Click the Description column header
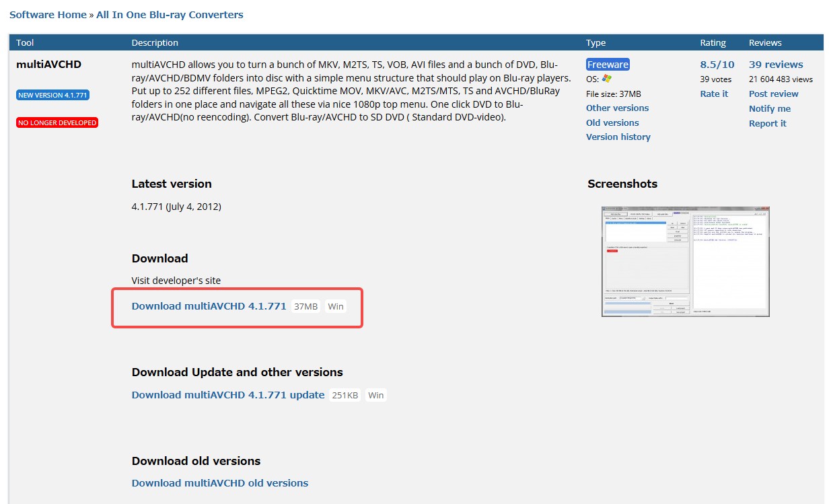This screenshot has height=504, width=829. point(155,42)
